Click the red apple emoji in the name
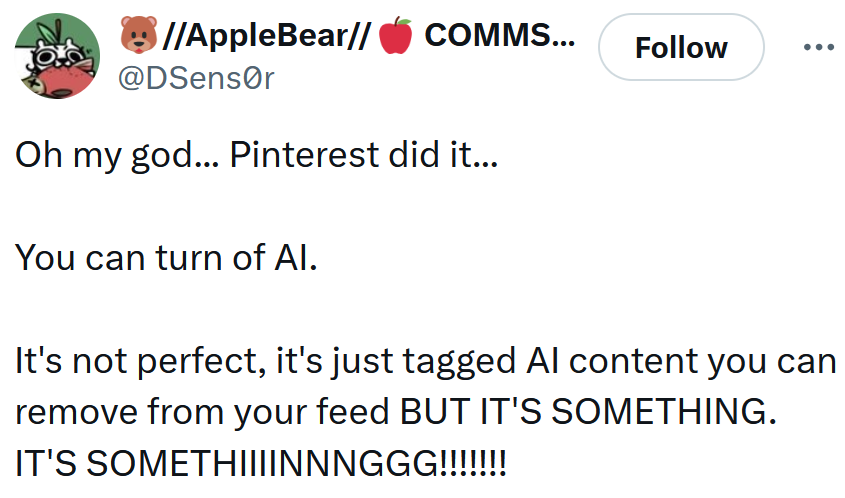 pos(398,38)
